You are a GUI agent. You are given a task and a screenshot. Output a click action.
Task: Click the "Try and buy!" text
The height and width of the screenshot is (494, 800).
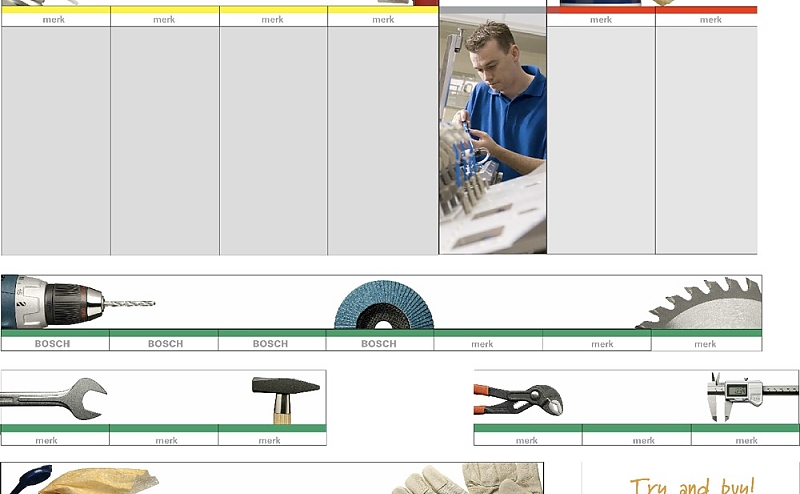(691, 485)
